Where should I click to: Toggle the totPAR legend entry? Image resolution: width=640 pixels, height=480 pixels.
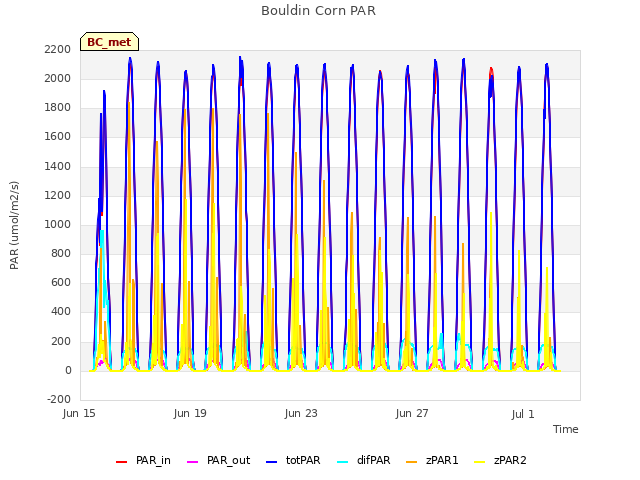point(293,460)
